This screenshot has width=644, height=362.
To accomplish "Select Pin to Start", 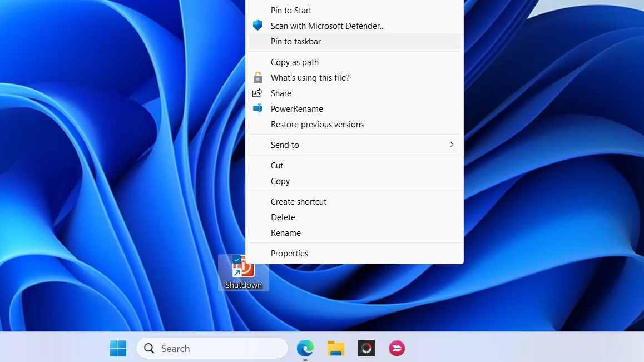I will (x=291, y=11).
